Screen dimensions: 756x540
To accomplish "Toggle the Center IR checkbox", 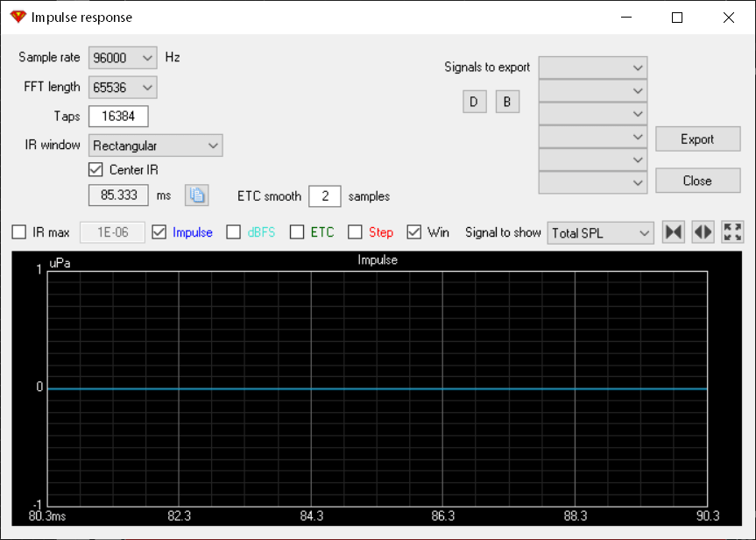I will pos(95,169).
